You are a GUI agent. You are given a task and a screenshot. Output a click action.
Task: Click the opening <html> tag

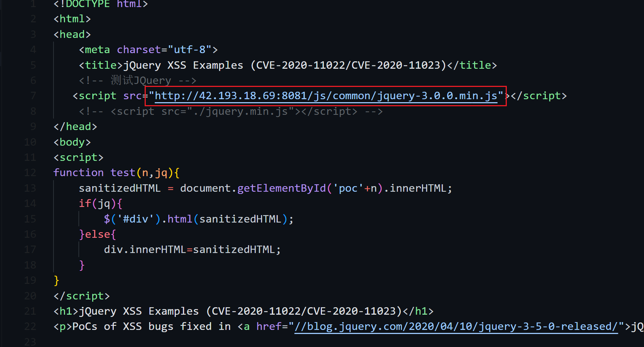point(72,19)
